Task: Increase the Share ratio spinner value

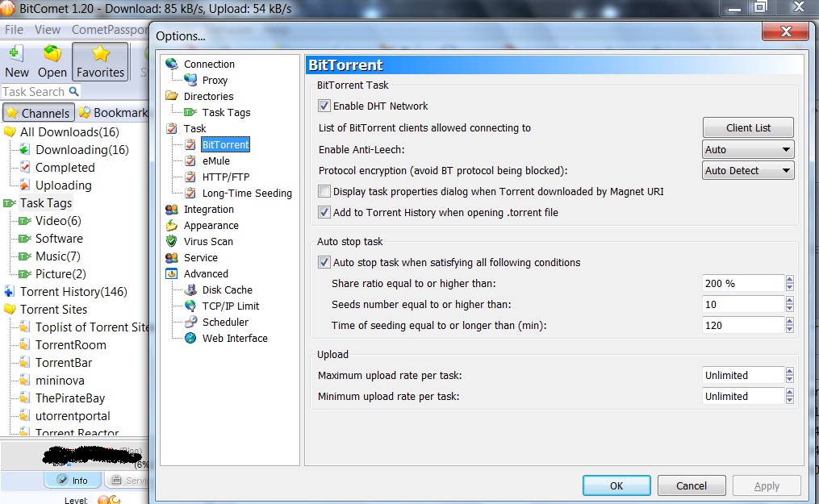Action: 789,279
